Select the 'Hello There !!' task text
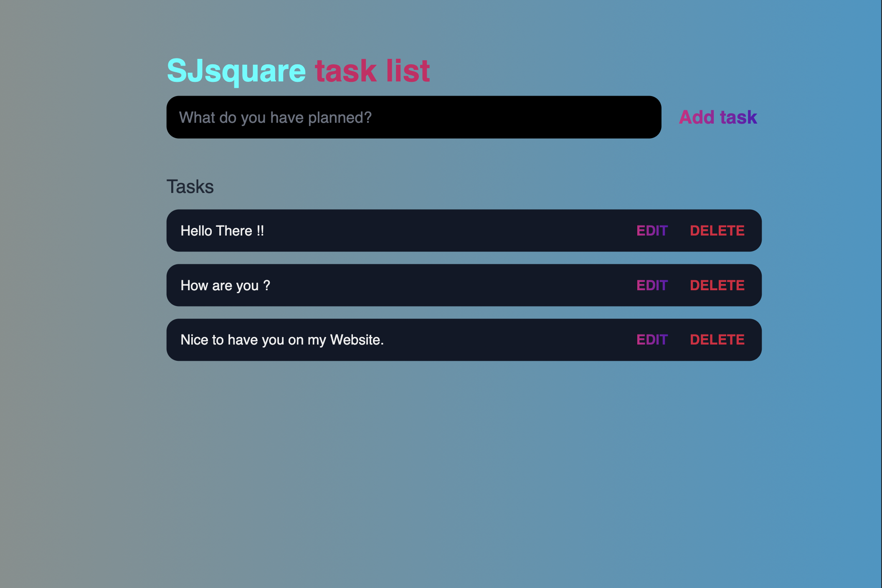 click(222, 231)
